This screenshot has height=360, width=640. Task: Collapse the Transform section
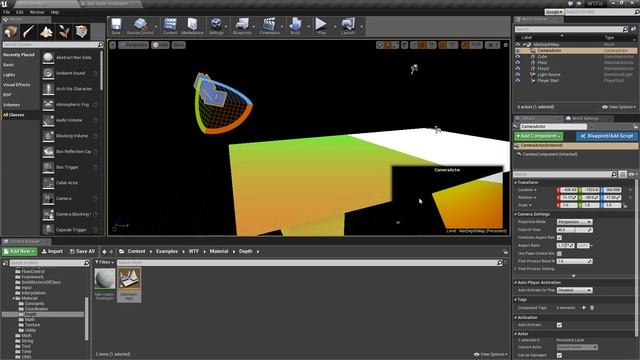[x=516, y=182]
